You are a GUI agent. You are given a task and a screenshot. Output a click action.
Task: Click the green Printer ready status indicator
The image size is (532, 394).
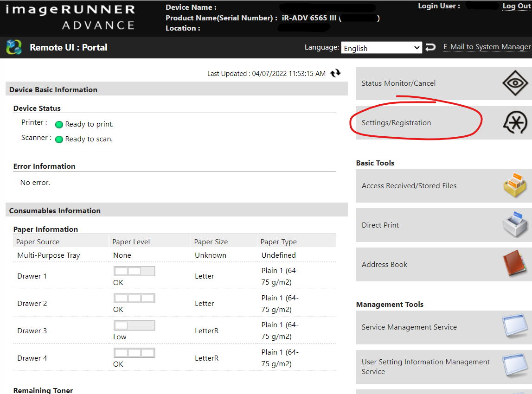click(59, 125)
